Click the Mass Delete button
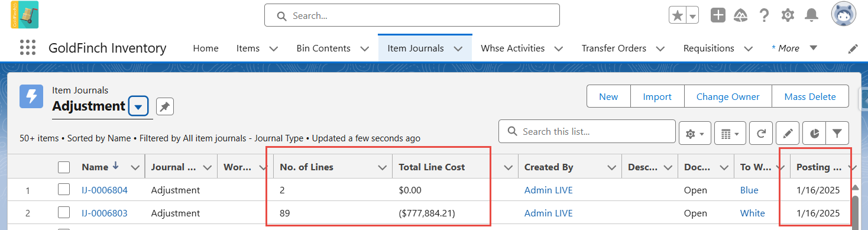Screen dimensions: 868x230 [x=810, y=97]
